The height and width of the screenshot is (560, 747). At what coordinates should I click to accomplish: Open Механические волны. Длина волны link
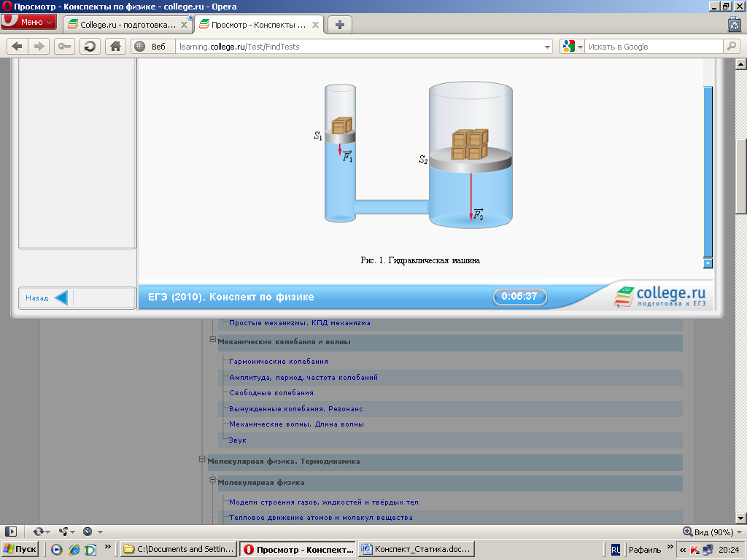coord(296,424)
